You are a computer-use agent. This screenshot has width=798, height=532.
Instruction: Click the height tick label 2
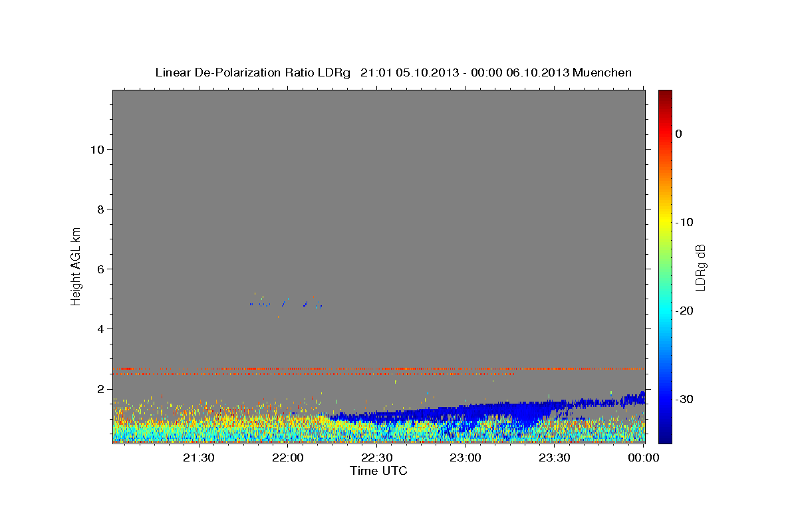coord(102,389)
